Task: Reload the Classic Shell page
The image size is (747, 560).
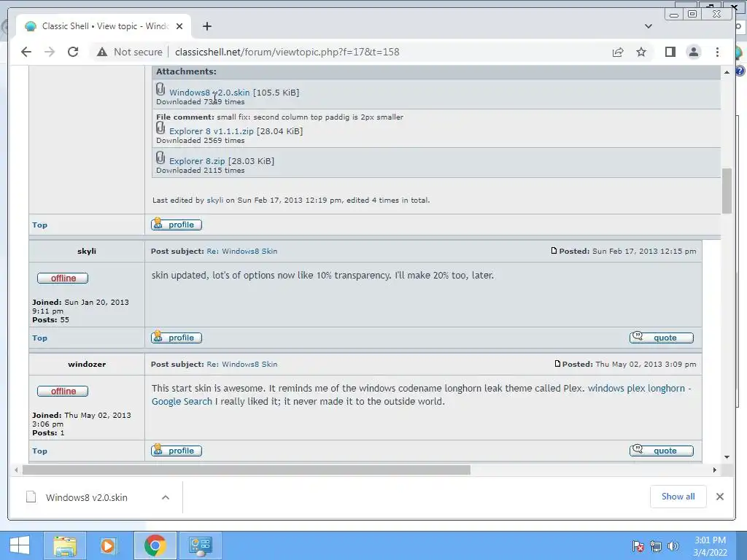Action: 73,52
